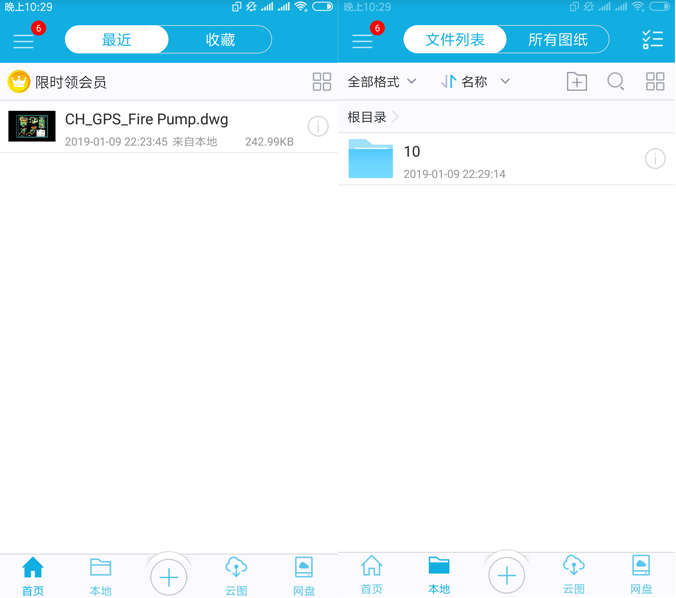Go to 根目录 breadcrumb
The height and width of the screenshot is (598, 676).
pyautogui.click(x=367, y=117)
